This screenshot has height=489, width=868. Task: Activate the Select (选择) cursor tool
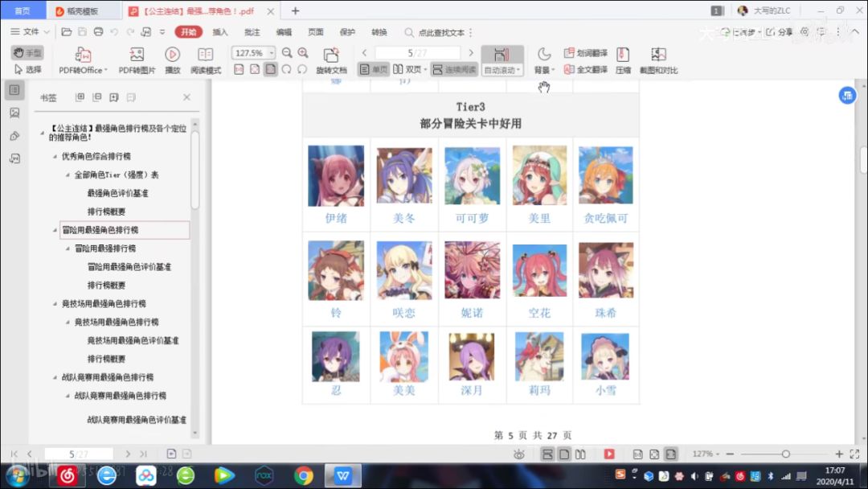pos(27,70)
